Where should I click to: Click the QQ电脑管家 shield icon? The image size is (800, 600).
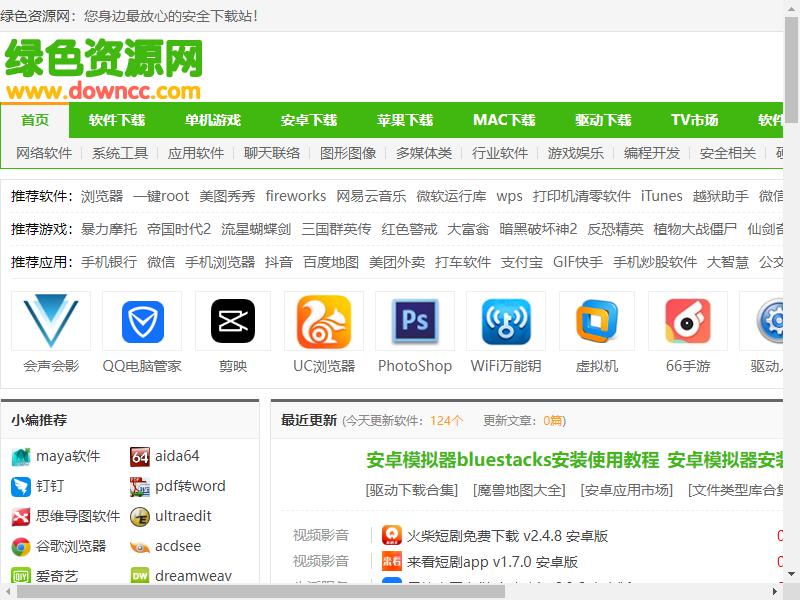142,322
